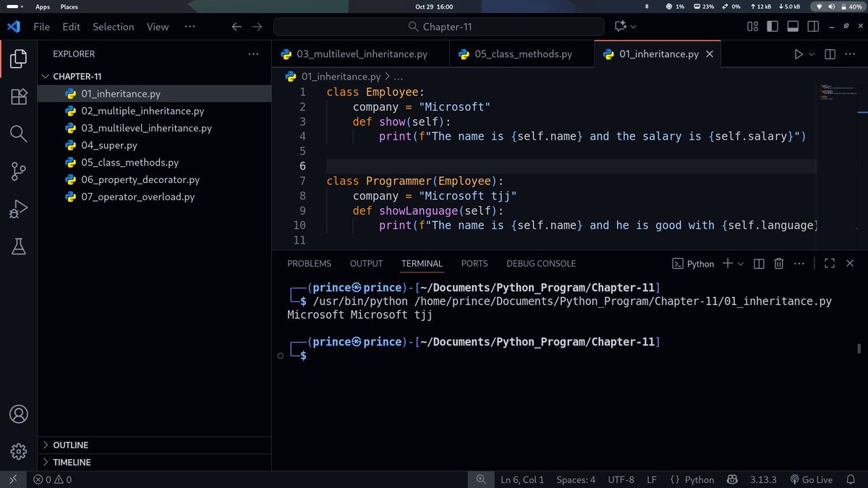868x488 pixels.
Task: Open the View menu
Action: (x=158, y=27)
